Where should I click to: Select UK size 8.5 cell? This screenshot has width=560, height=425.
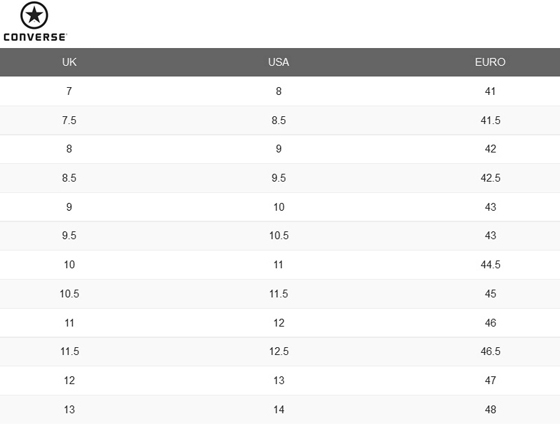point(69,178)
